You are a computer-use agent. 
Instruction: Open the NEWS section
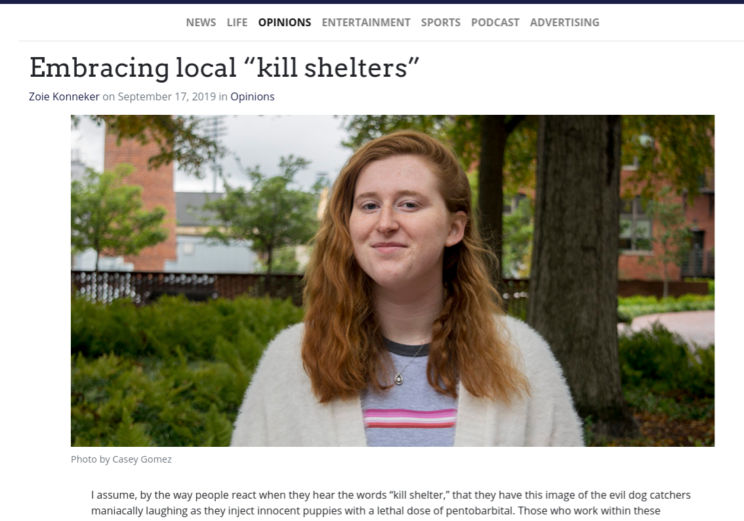(201, 22)
